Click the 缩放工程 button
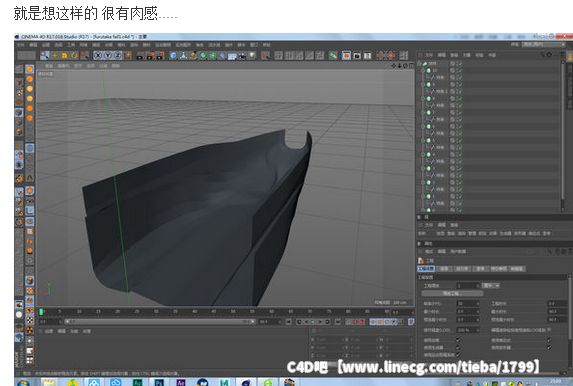Image resolution: width=573 pixels, height=386 pixels. point(452,294)
